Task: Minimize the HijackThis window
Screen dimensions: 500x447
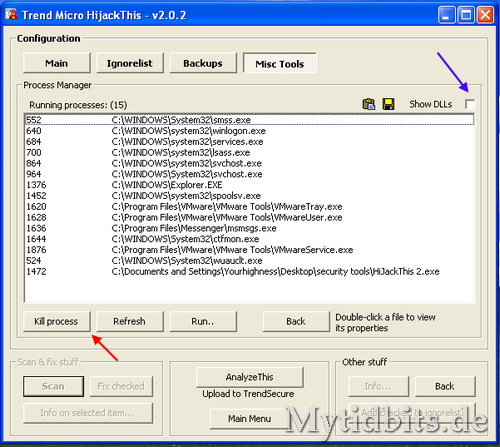Action: (446, 15)
